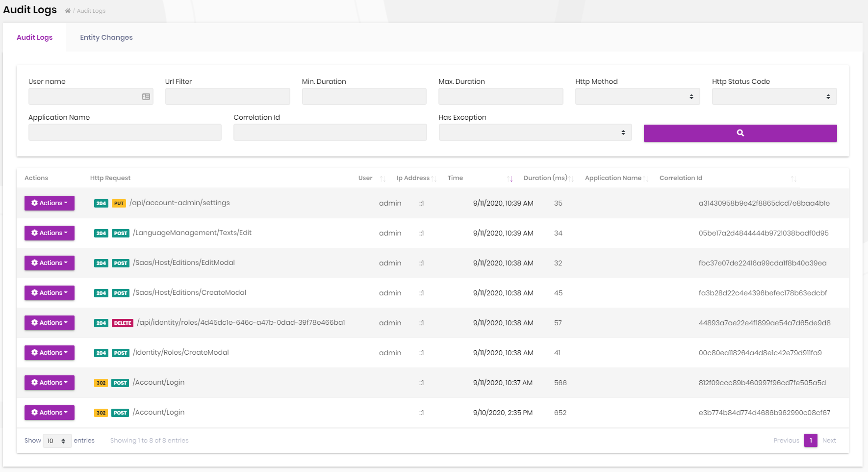Click the purple search button

740,133
